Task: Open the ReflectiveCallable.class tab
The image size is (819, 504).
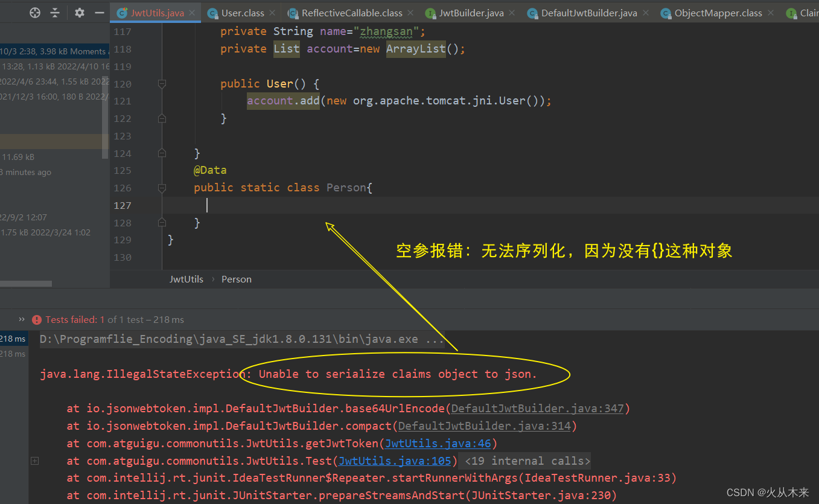Action: point(351,13)
